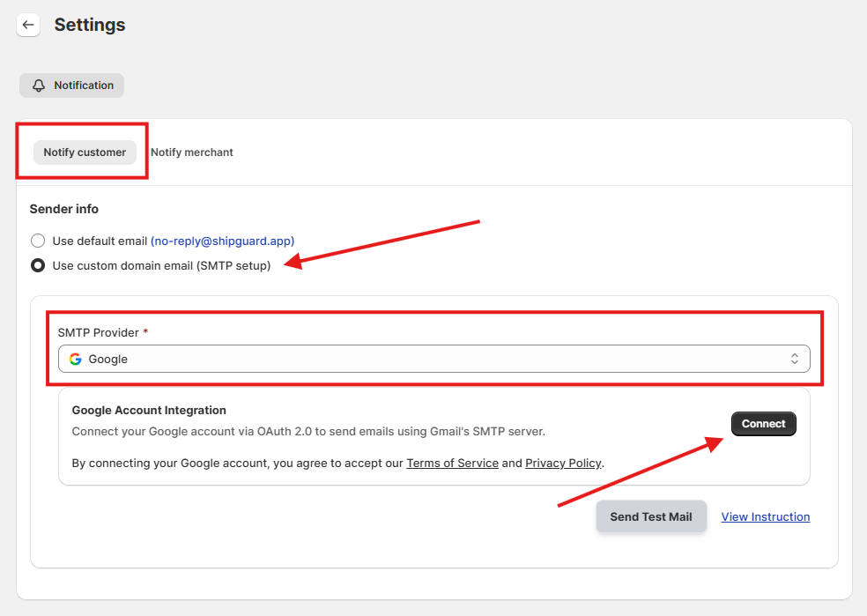
Task: Click the no-reply@shipguard.app email address
Action: pos(222,241)
